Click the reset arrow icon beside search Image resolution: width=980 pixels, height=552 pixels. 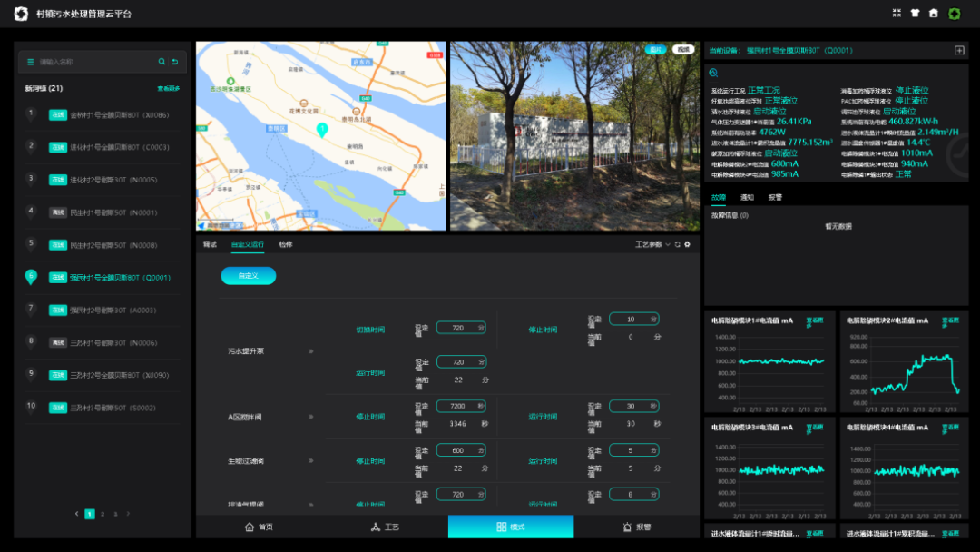175,62
